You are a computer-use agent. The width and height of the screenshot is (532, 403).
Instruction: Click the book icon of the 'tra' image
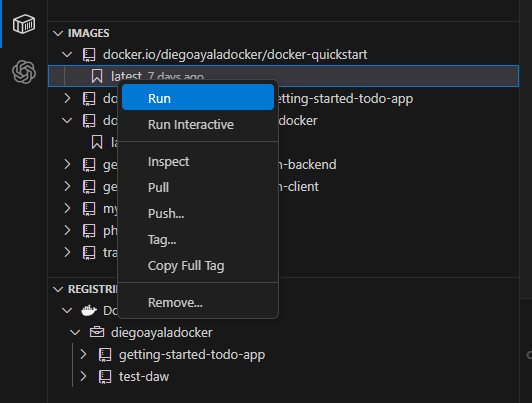click(89, 253)
